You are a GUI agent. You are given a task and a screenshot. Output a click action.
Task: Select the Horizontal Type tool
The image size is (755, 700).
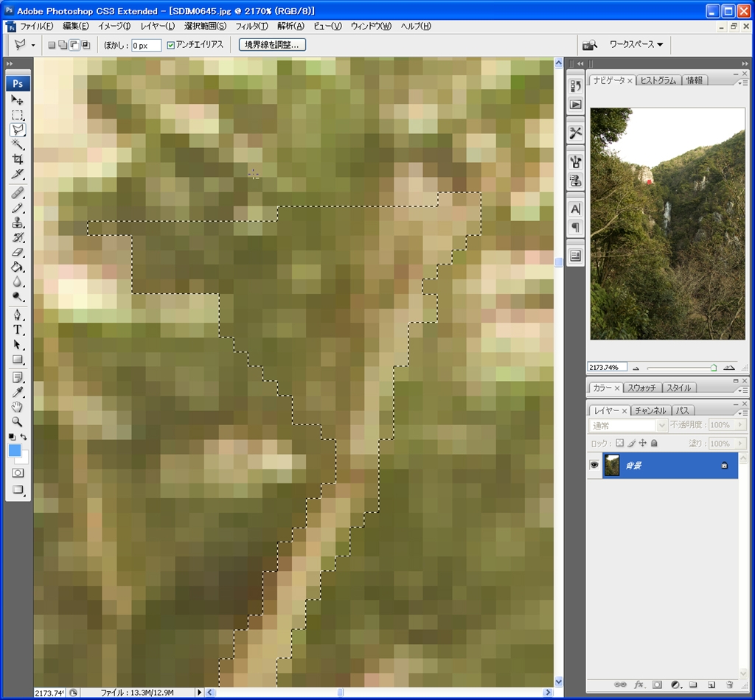(x=18, y=329)
